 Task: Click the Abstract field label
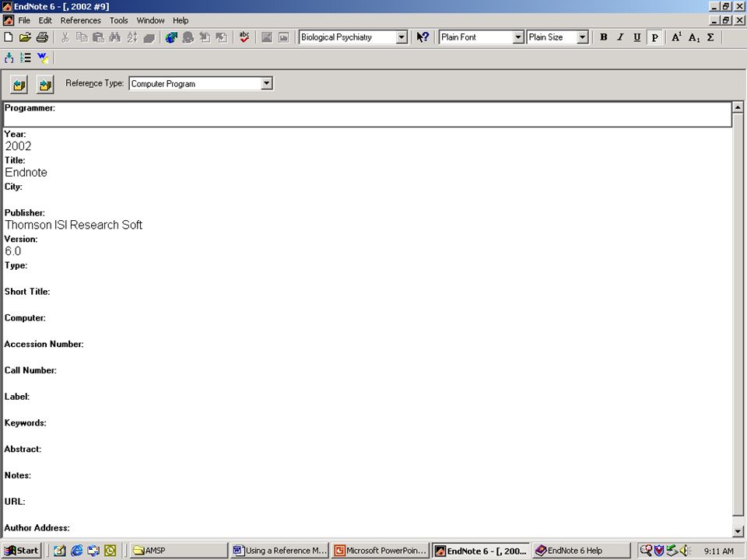tap(23, 449)
